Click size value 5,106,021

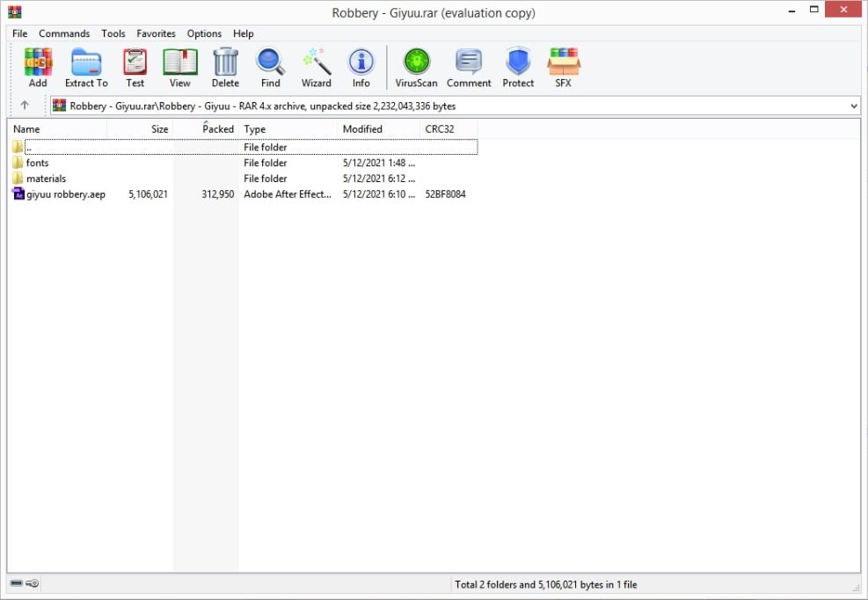(148, 194)
